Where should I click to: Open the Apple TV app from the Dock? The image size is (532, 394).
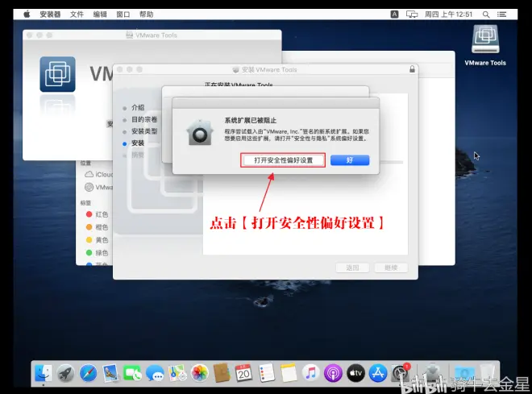[x=355, y=373]
